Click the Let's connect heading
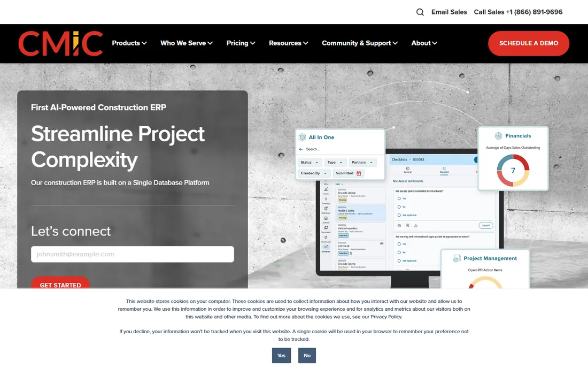 click(x=71, y=231)
